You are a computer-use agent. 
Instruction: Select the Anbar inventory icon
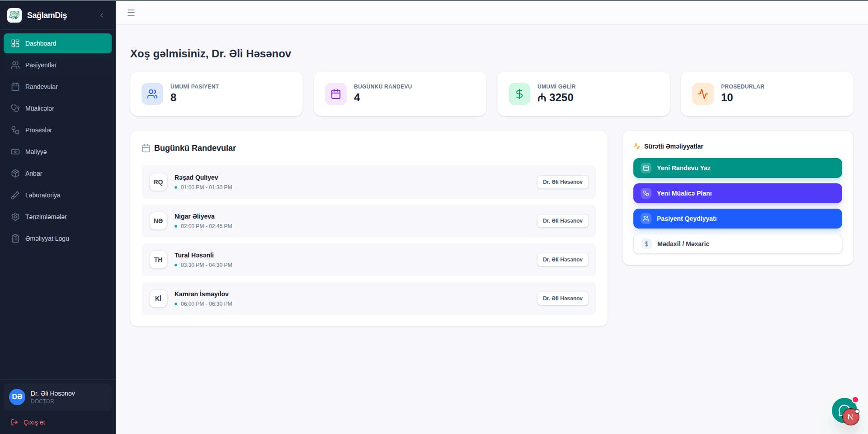[15, 173]
